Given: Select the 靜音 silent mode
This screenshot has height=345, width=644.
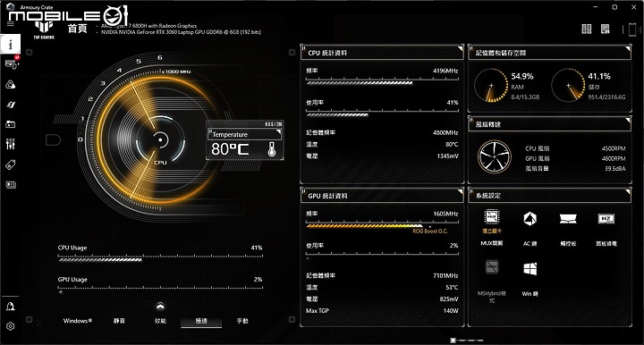Looking at the screenshot, I should pos(119,321).
